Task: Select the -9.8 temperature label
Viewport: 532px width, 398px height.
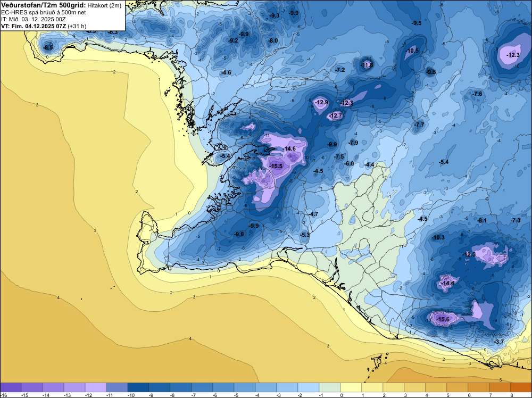Action: point(239,234)
